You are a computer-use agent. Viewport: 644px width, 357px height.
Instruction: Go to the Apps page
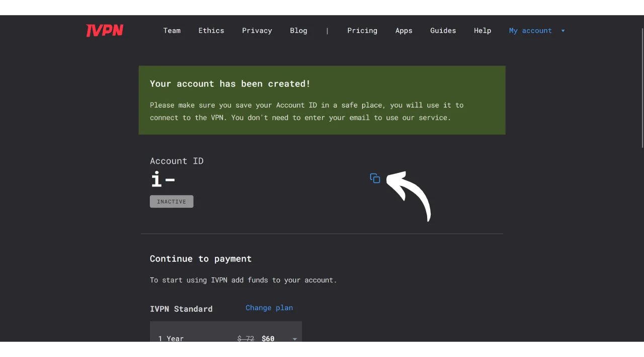pos(404,31)
